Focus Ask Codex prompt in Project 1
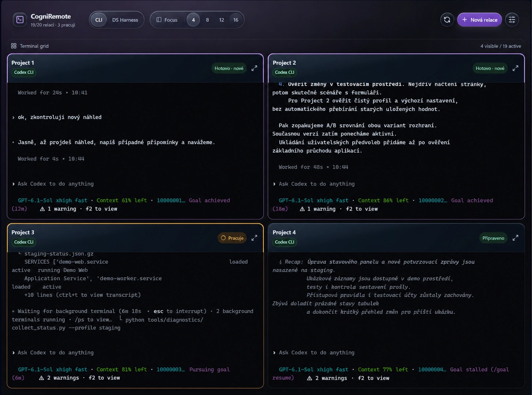 (56, 184)
